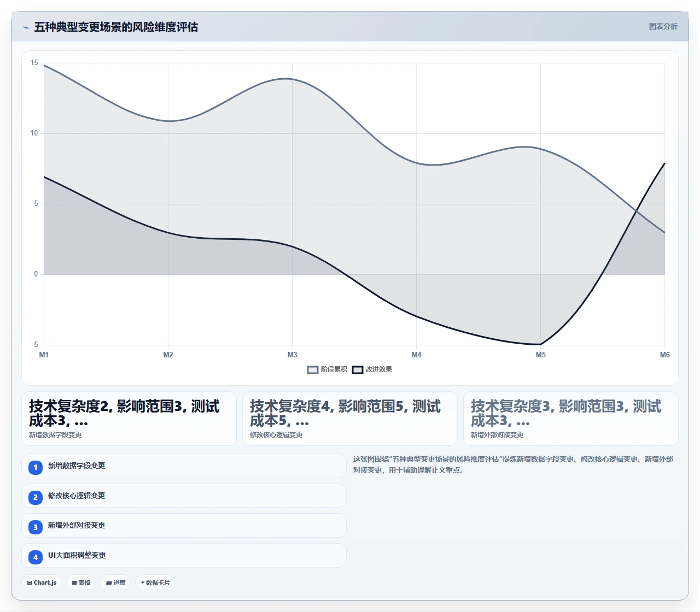
Task: Click the number 4 badge icon
Action: (x=36, y=557)
